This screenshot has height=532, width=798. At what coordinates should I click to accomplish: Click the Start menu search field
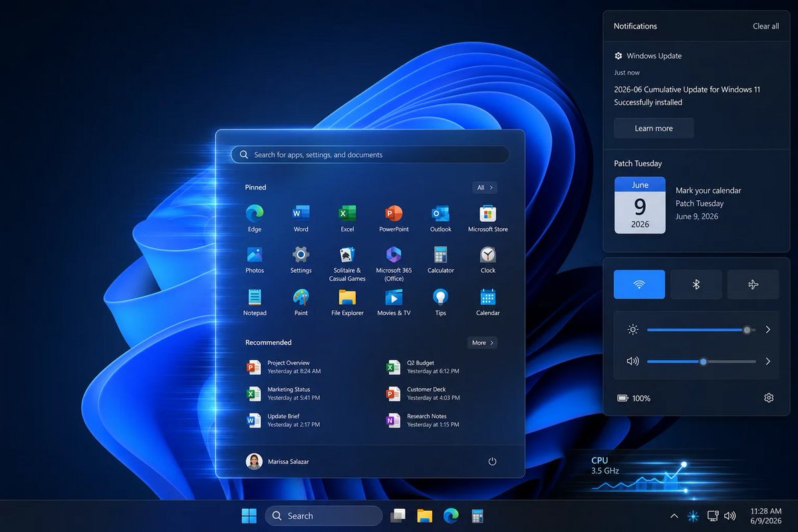370,154
